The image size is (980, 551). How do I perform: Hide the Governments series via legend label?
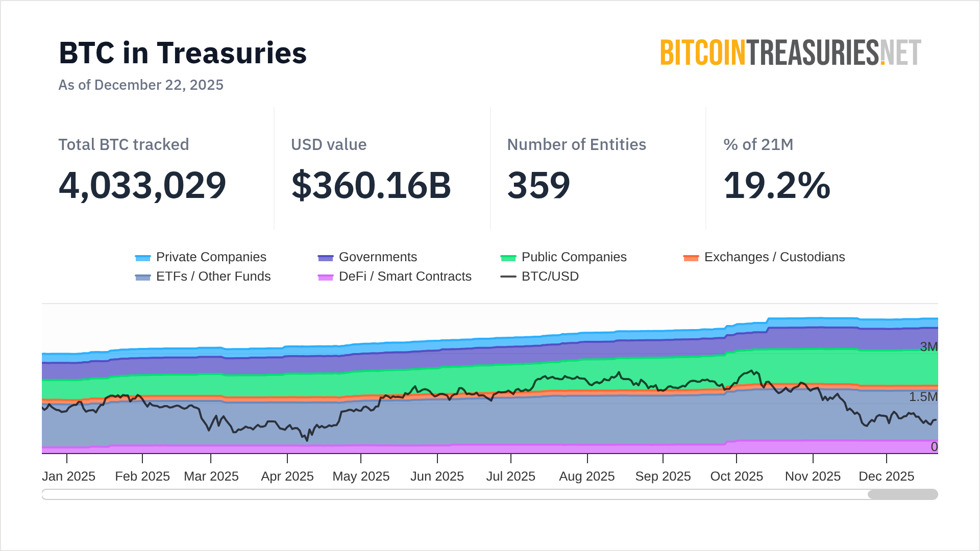378,257
